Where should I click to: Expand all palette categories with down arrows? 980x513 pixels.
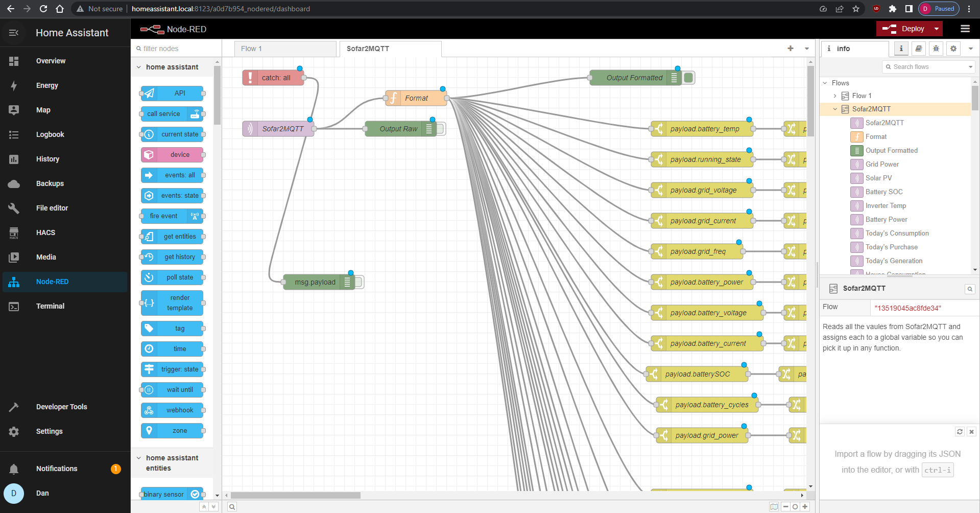pyautogui.click(x=213, y=507)
